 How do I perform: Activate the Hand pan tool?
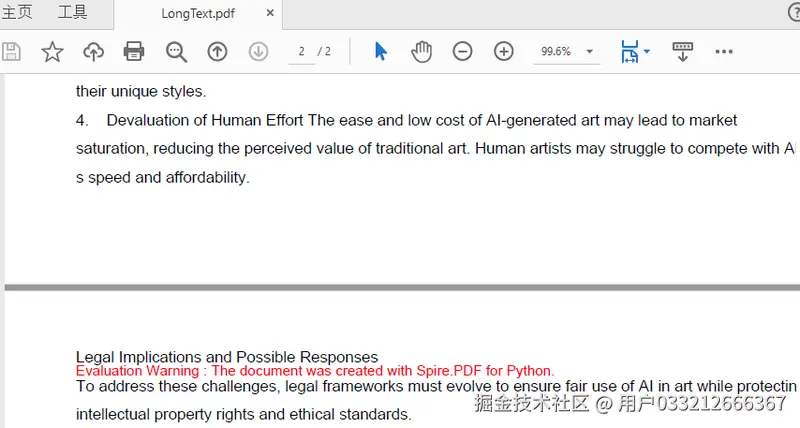(x=421, y=52)
